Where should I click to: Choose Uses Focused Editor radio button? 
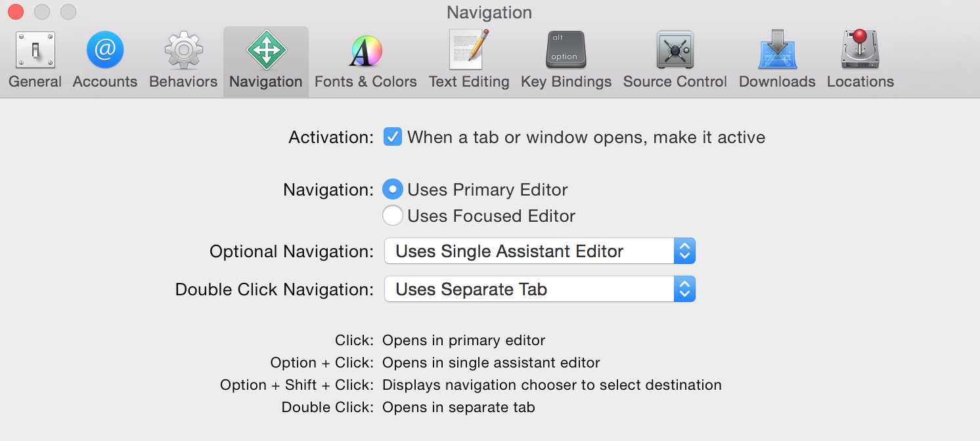click(393, 215)
